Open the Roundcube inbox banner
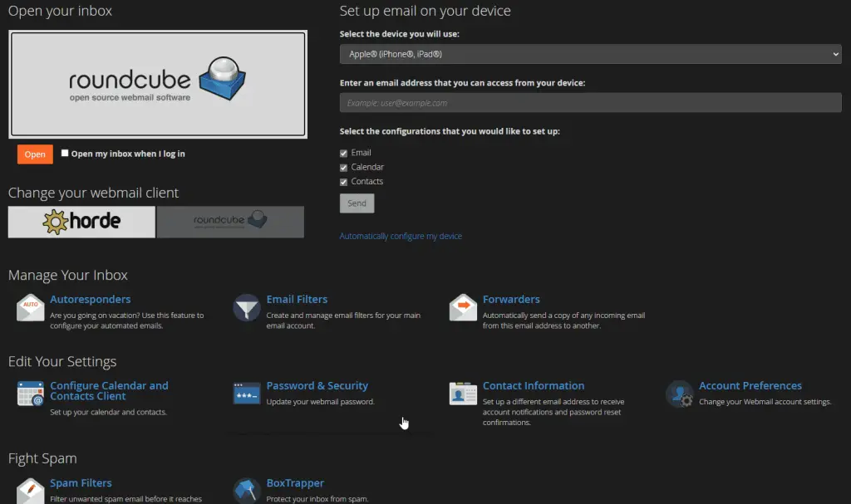Viewport: 851px width, 504px height. (x=158, y=84)
